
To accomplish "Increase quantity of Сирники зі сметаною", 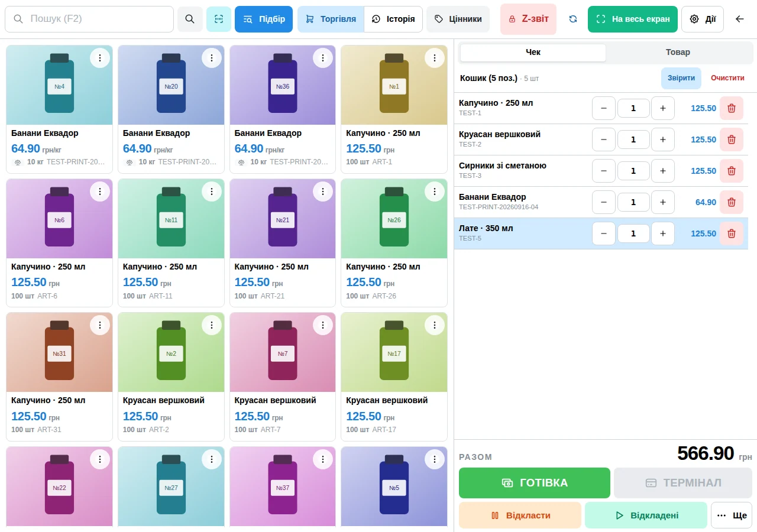I will pos(663,171).
